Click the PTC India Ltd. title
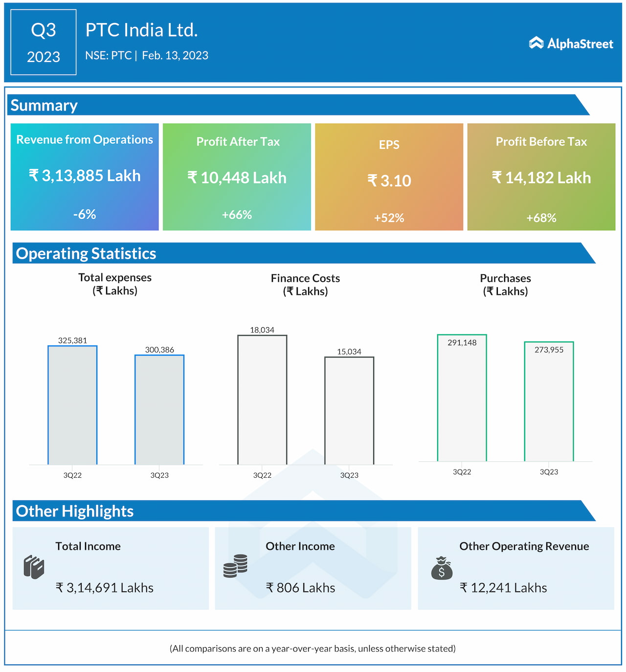The width and height of the screenshot is (626, 672). click(141, 30)
